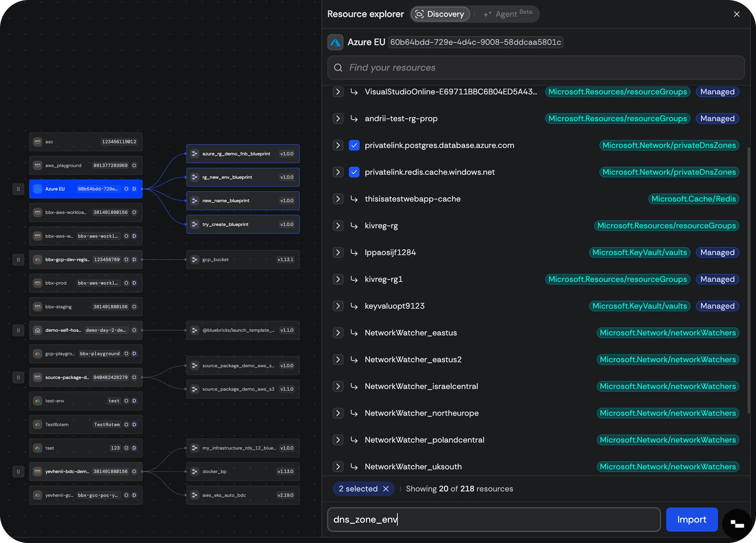Image resolution: width=756 pixels, height=543 pixels.
Task: Click Microsoft.Cache/Redis type tag
Action: (x=693, y=199)
